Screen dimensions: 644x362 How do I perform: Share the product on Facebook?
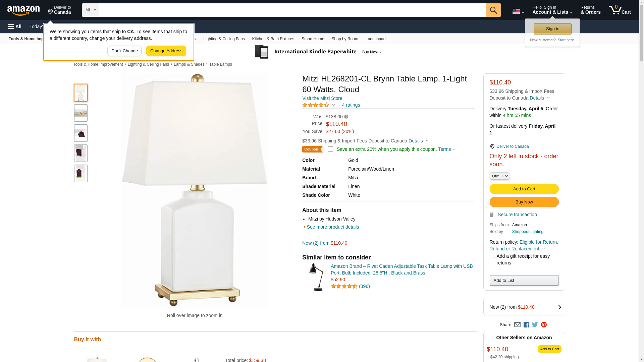pyautogui.click(x=526, y=324)
